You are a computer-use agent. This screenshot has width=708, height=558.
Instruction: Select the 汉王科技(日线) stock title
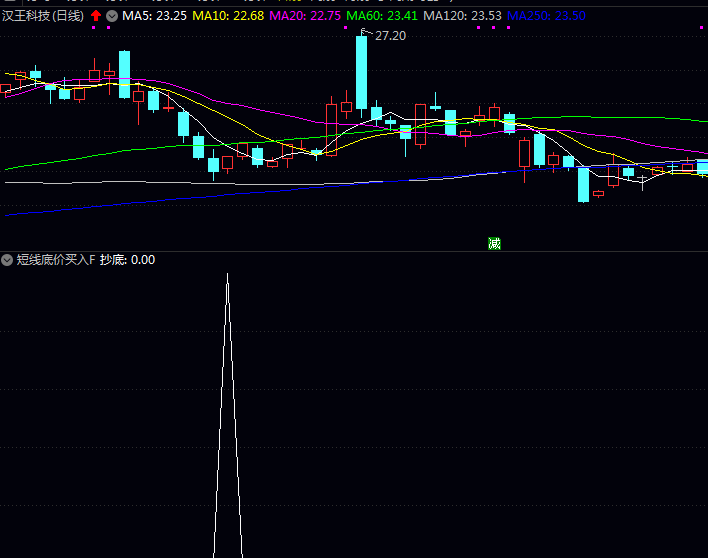(43, 16)
